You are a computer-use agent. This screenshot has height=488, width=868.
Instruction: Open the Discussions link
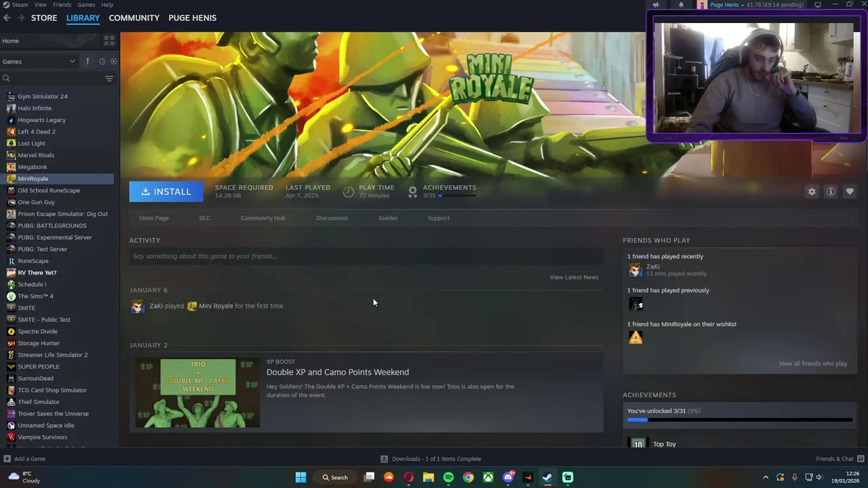coord(332,218)
